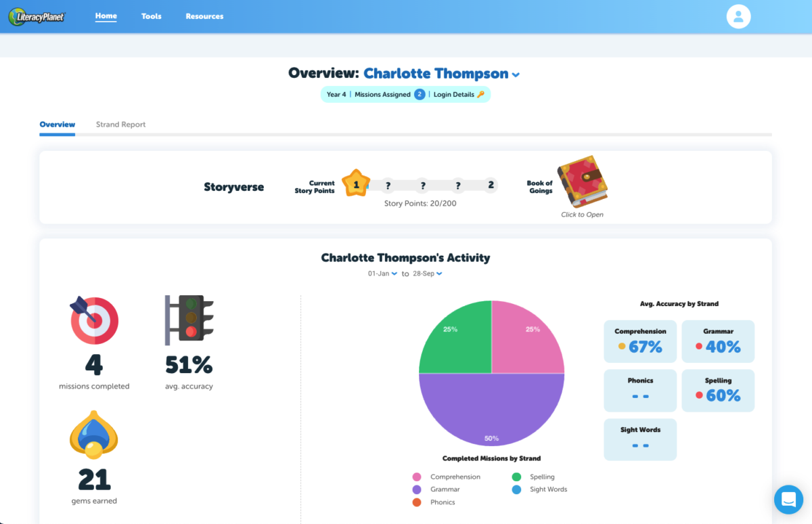Open the Book of Goings
The width and height of the screenshot is (812, 524).
[x=582, y=181]
